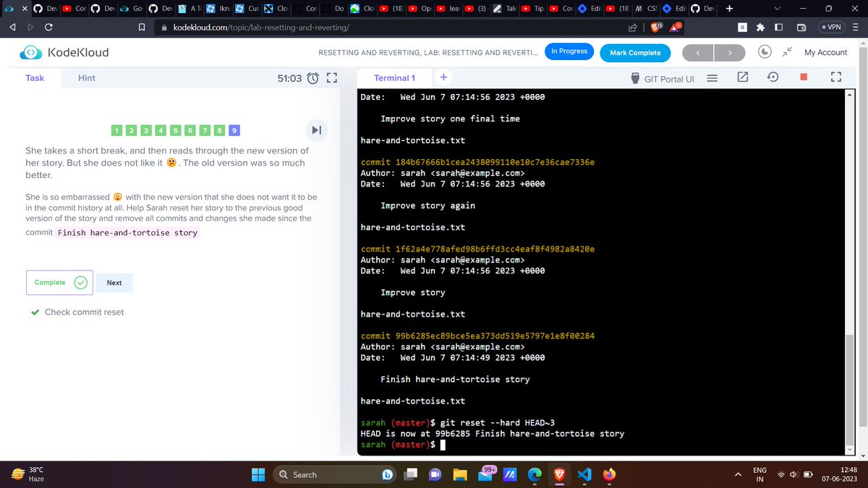868x488 pixels.
Task: Click the timer clock icon beside 51:03
Action: [311, 78]
